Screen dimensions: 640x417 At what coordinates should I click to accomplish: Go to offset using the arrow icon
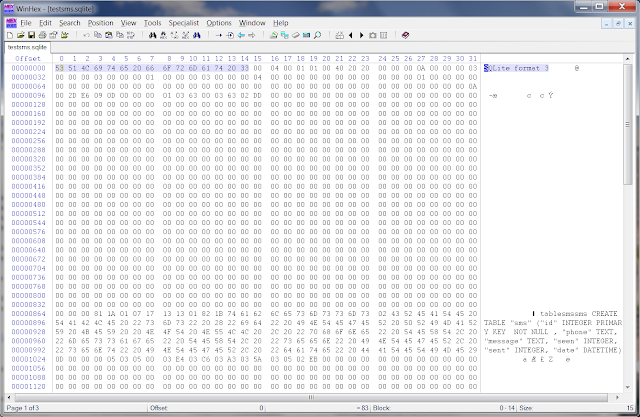pos(219,35)
